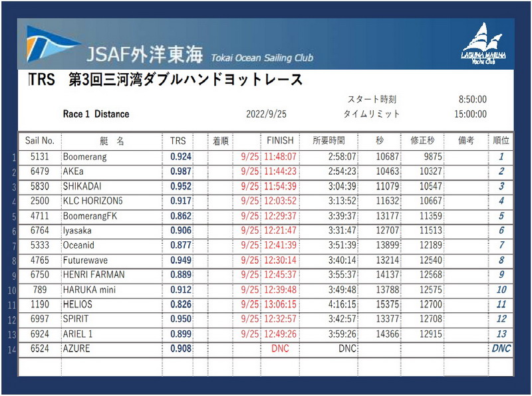532x396 pixels.
Task: Click TRS value 0.826 for HELIOS
Action: pyautogui.click(x=181, y=304)
